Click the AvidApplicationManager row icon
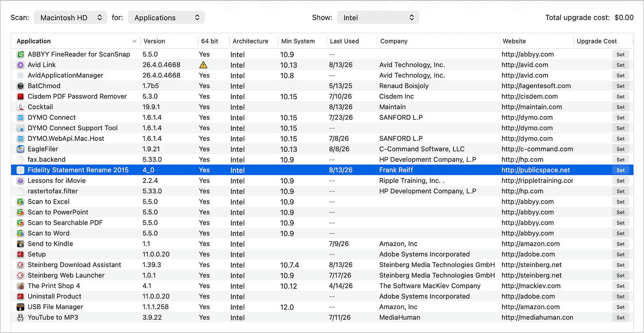This screenshot has width=644, height=333. click(x=20, y=75)
